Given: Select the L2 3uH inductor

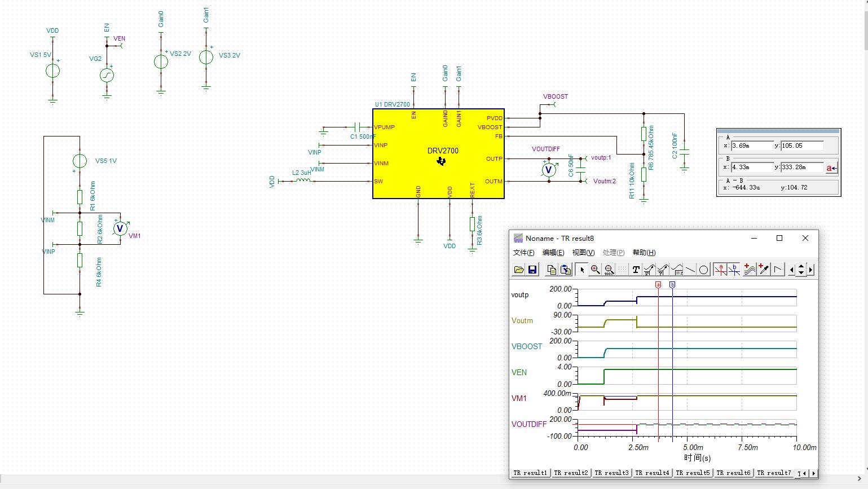Looking at the screenshot, I should [303, 180].
